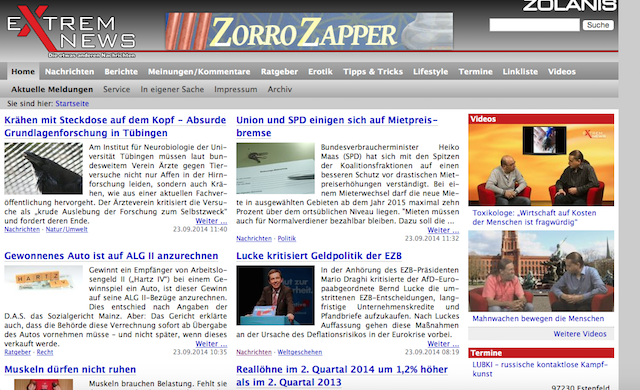
Task: Open the Termine menu item
Action: point(476,71)
